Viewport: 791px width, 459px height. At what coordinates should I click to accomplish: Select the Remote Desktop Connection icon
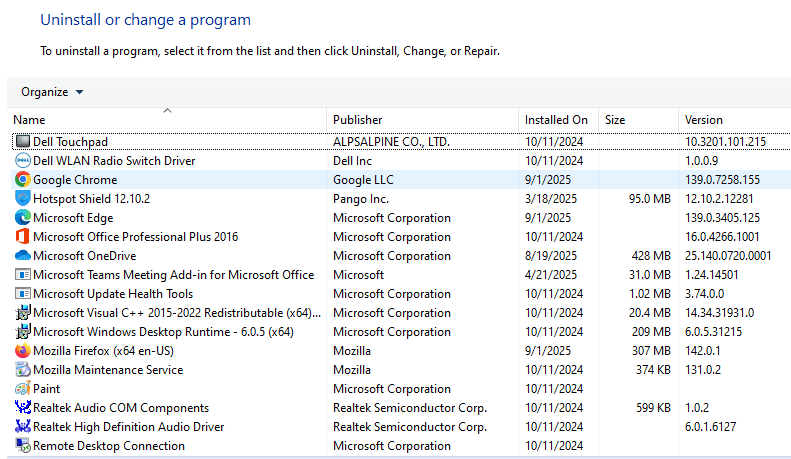point(23,445)
